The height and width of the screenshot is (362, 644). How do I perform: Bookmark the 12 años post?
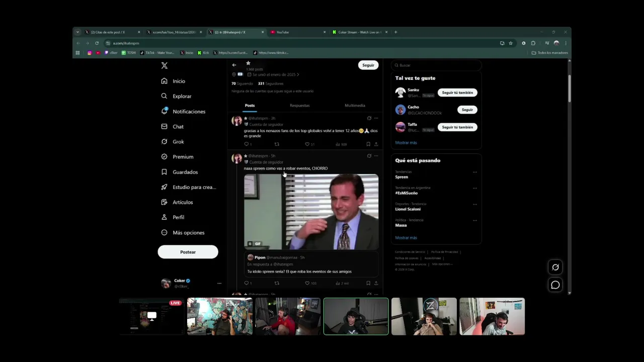(x=368, y=144)
